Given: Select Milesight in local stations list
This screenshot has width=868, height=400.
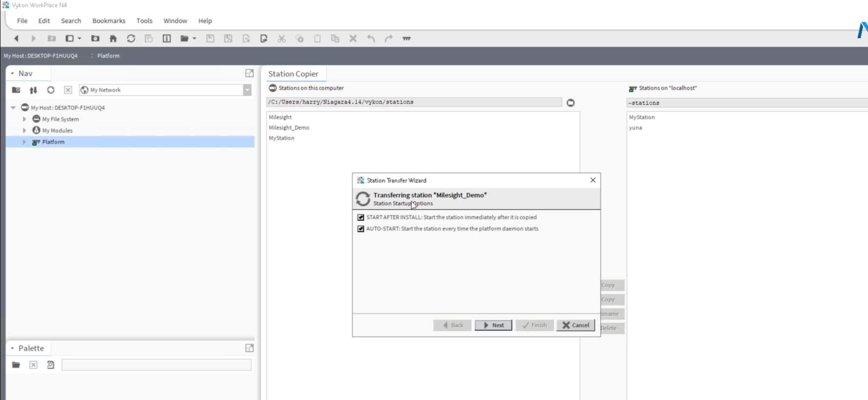Looking at the screenshot, I should click(280, 117).
